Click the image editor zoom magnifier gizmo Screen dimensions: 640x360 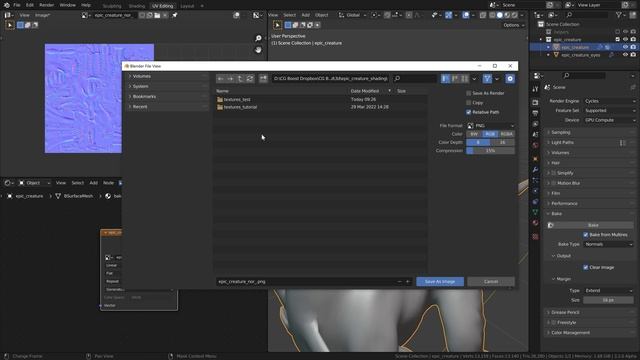(x=258, y=38)
